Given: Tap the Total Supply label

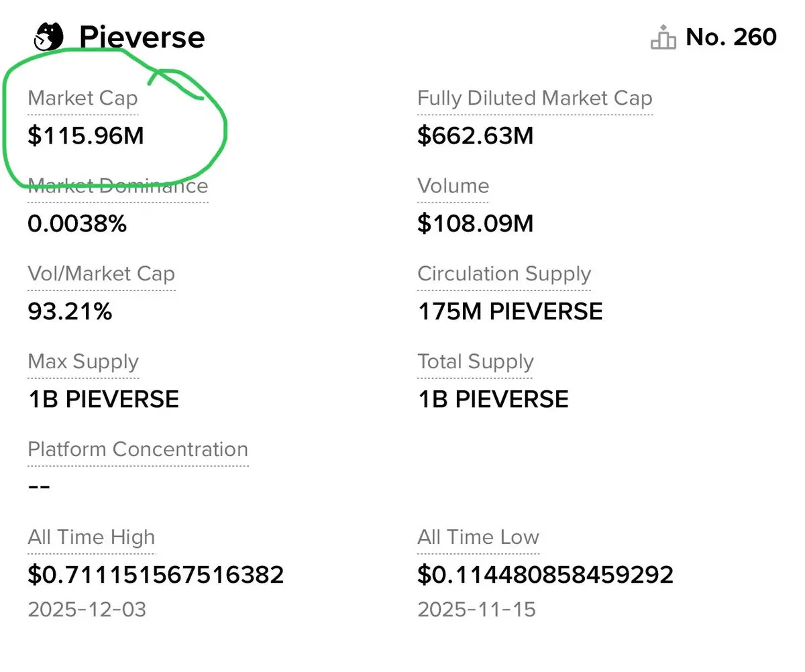Looking at the screenshot, I should point(476,361).
